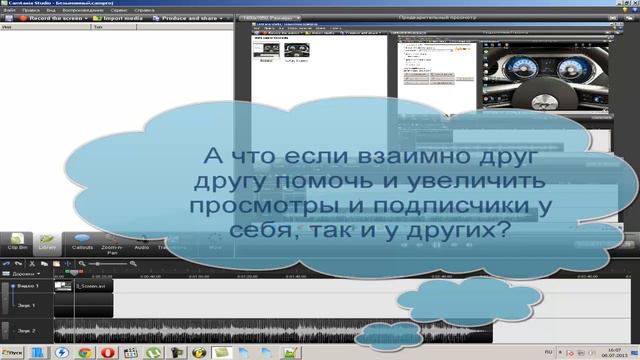Select the Звук 1 track label
The width and height of the screenshot is (640, 360).
point(27,305)
